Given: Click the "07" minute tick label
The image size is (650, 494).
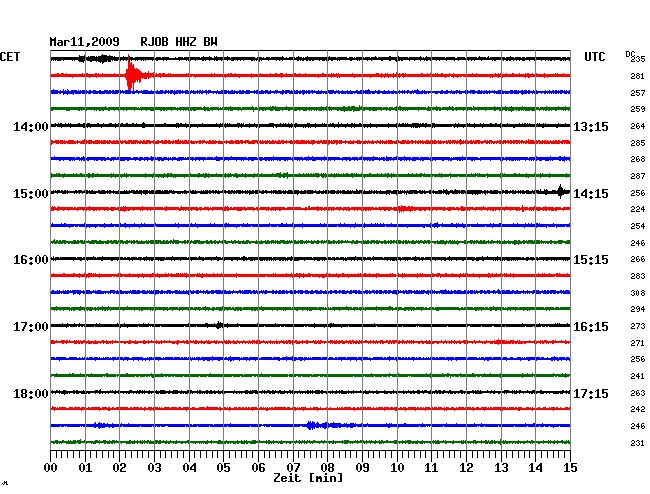Looking at the screenshot, I should 293,468.
